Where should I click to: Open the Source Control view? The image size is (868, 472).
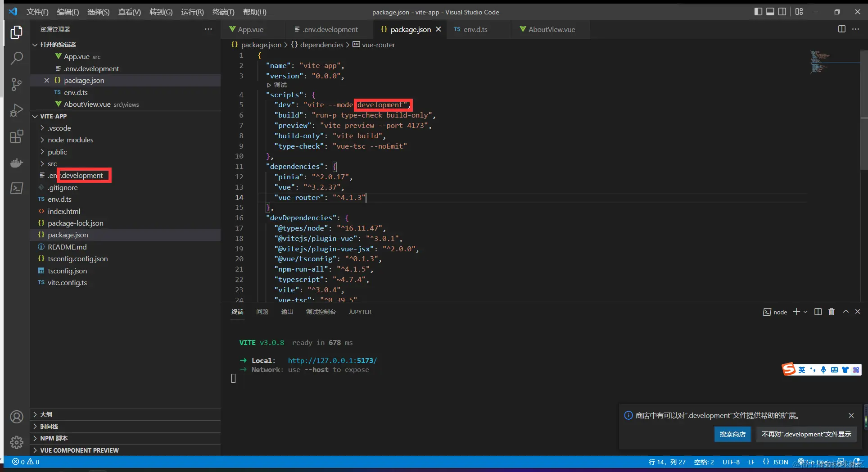tap(17, 84)
